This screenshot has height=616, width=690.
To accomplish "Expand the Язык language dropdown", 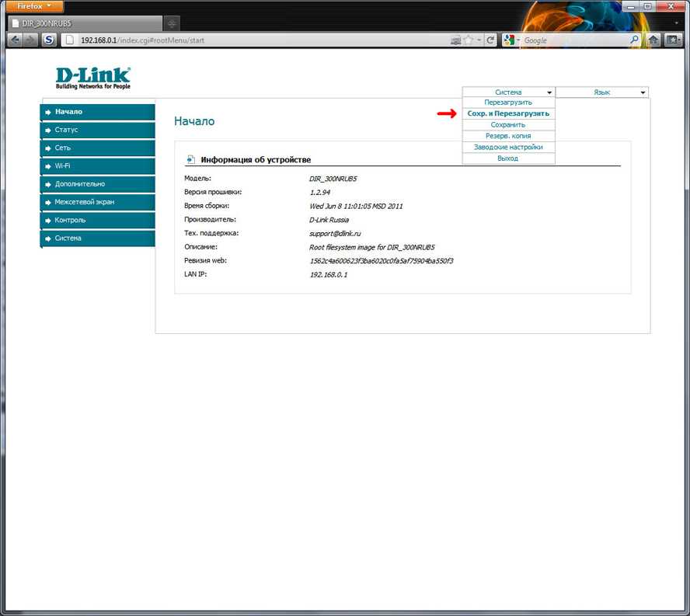I will click(601, 92).
